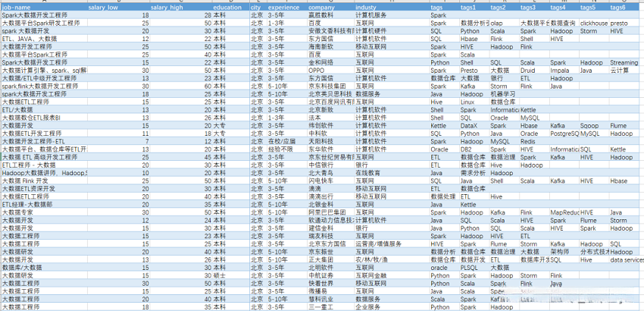The image size is (644, 311).
Task: Click the industy header cell
Action: pyautogui.click(x=392, y=8)
